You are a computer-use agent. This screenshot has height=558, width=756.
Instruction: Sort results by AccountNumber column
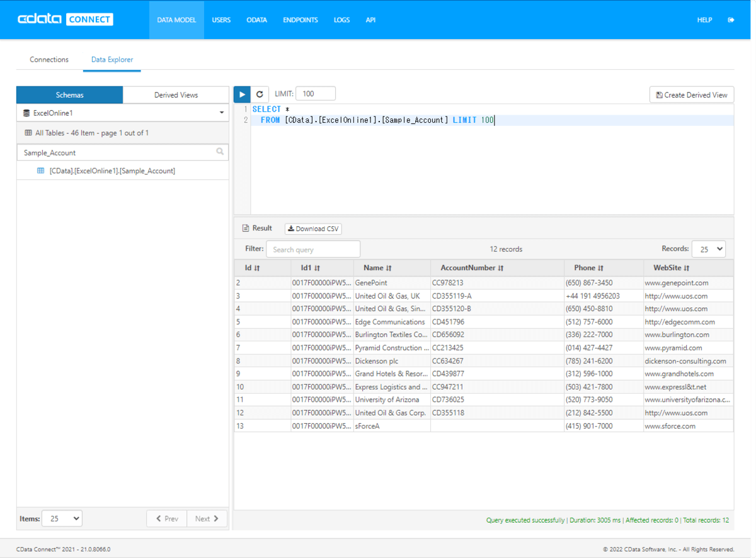click(472, 268)
